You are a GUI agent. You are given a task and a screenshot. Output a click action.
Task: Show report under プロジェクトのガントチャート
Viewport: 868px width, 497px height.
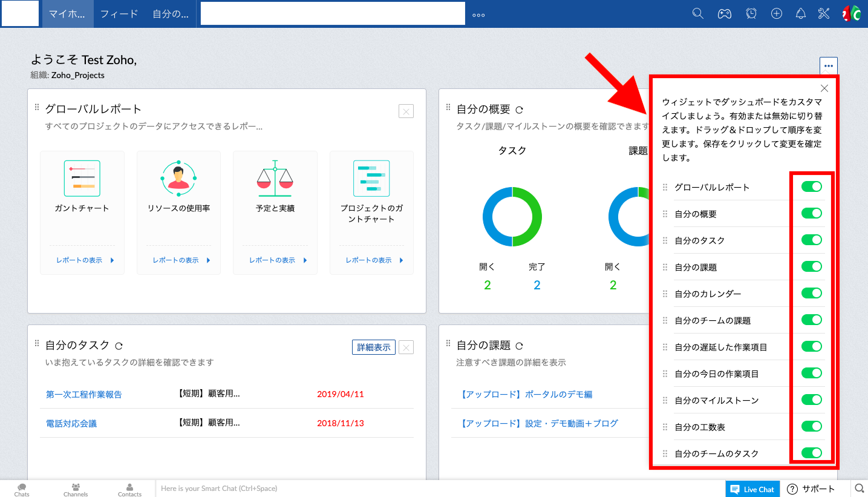374,260
